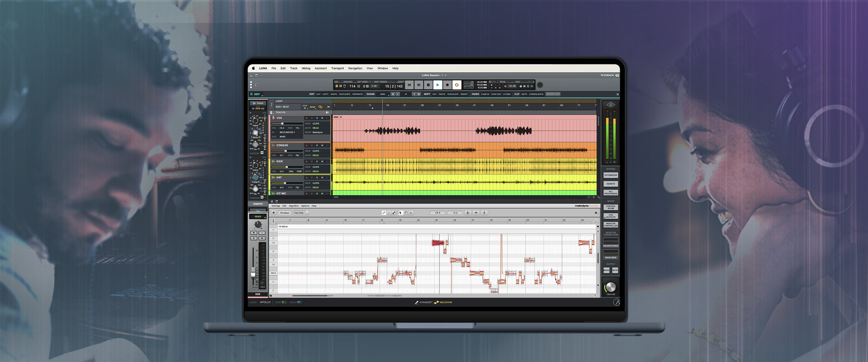Click the Return to Start transport button
This screenshot has width=868, height=362.
click(x=409, y=85)
